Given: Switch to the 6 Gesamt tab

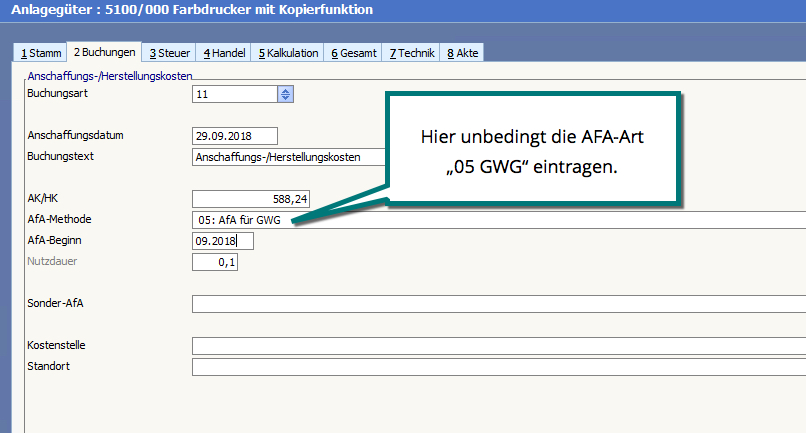Looking at the screenshot, I should [354, 53].
